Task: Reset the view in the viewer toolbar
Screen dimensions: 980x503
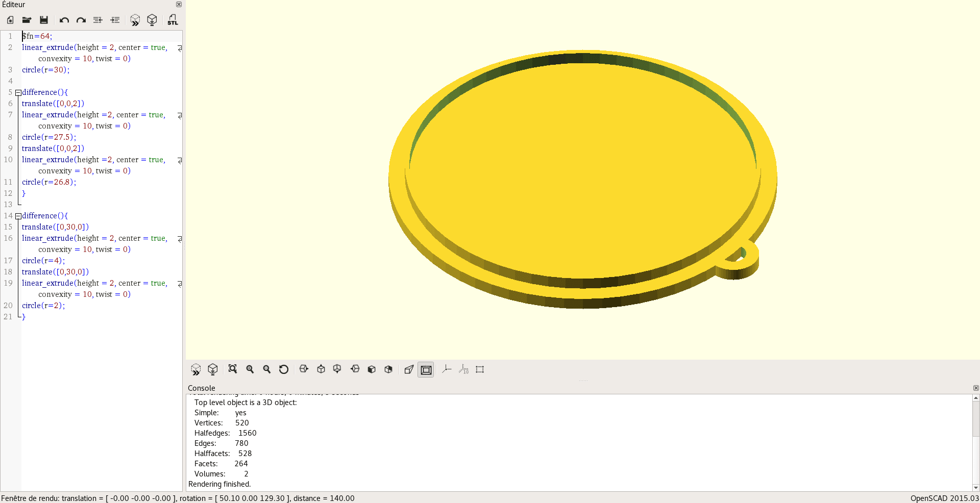Action: [x=284, y=369]
